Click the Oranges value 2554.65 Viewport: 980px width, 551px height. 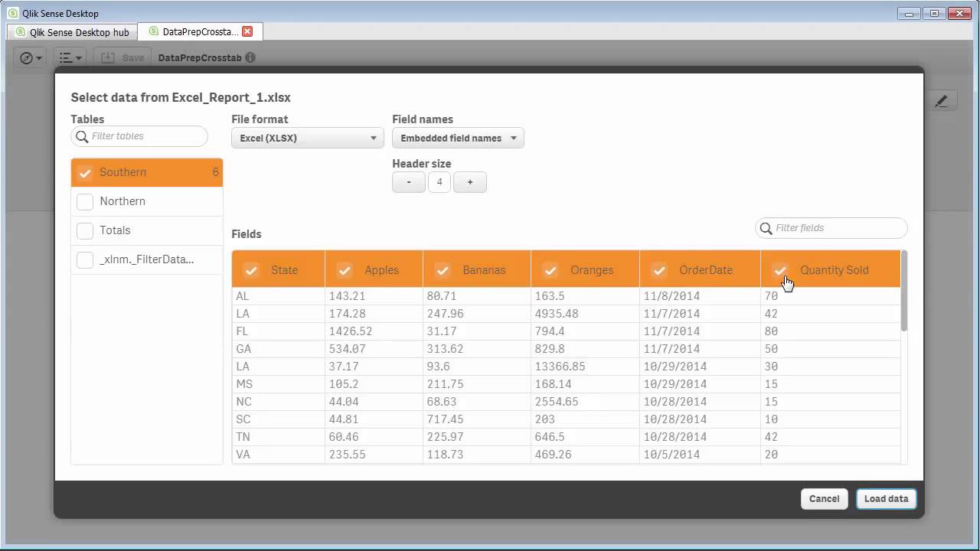click(557, 402)
